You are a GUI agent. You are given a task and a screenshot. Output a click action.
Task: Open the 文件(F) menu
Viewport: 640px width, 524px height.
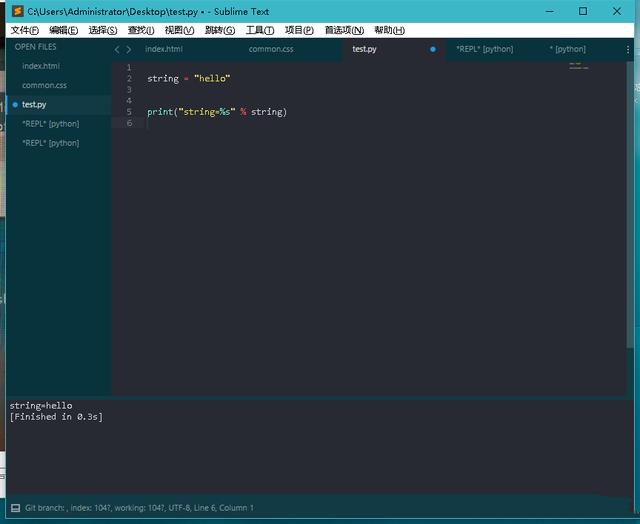pyautogui.click(x=24, y=30)
